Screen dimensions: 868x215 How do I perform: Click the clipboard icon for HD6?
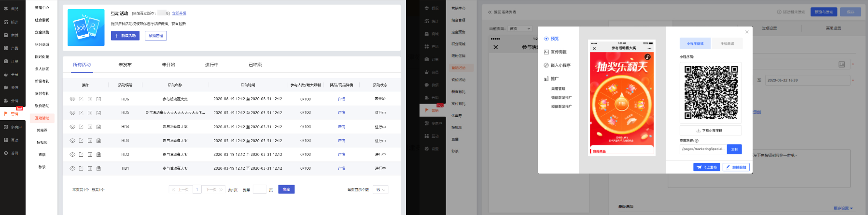pyautogui.click(x=98, y=99)
